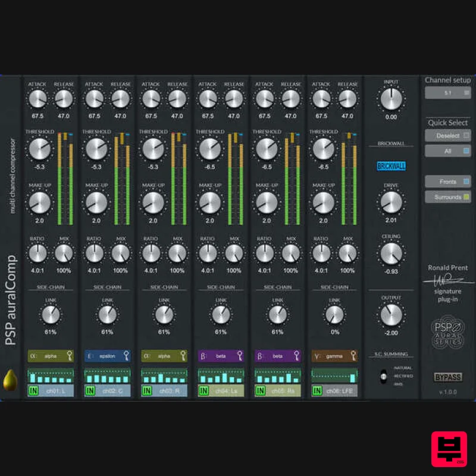Open the Channel setup 5.1 dropdown
The height and width of the screenshot is (476, 476).
(447, 93)
